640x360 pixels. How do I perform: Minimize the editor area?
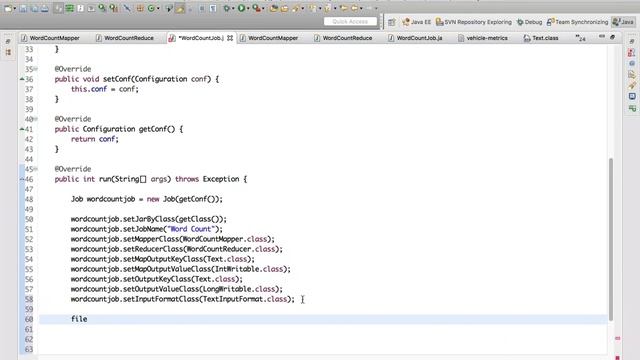[602, 37]
